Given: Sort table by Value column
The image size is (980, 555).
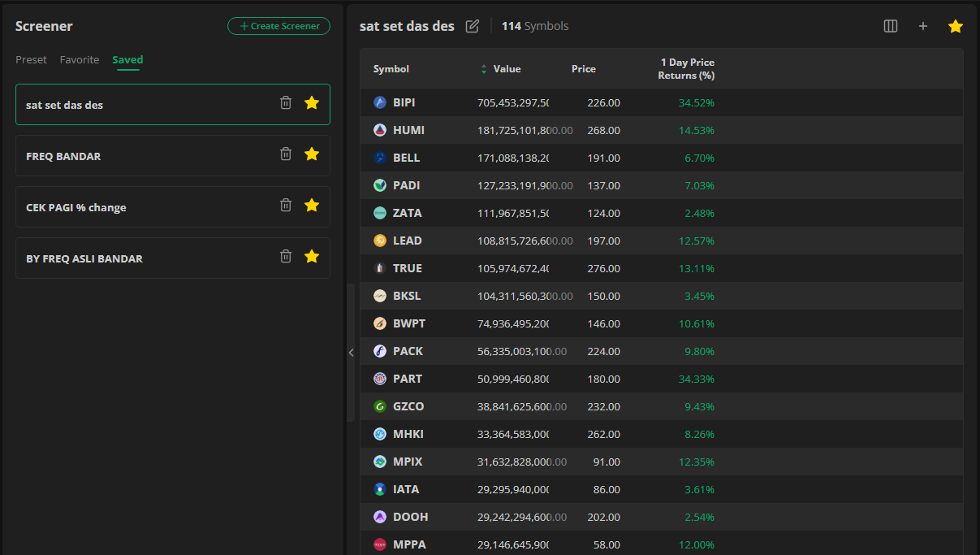Looking at the screenshot, I should pos(507,69).
